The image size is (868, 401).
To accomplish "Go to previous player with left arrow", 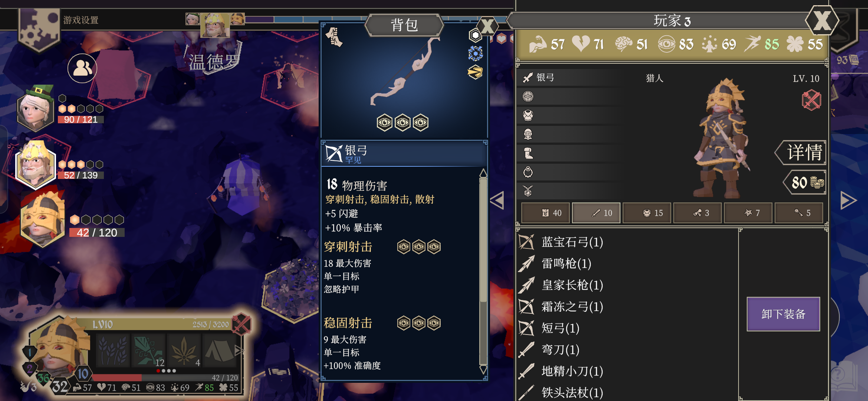I will (x=497, y=200).
